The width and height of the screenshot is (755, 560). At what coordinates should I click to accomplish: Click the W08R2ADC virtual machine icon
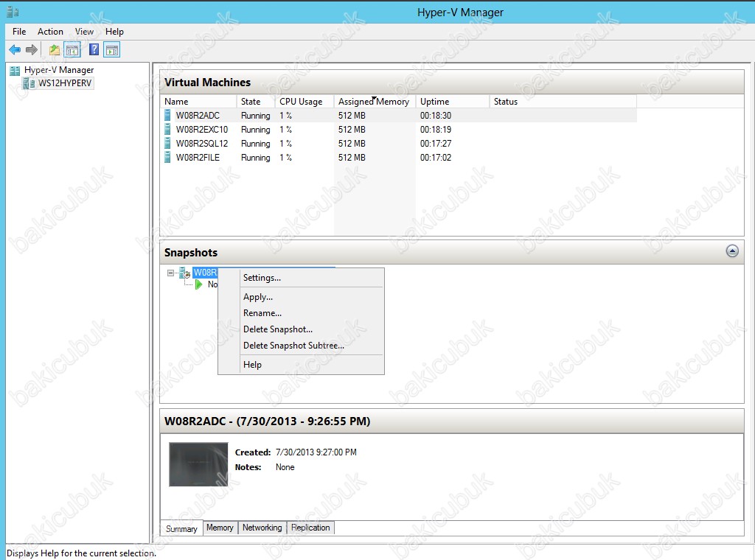point(167,116)
